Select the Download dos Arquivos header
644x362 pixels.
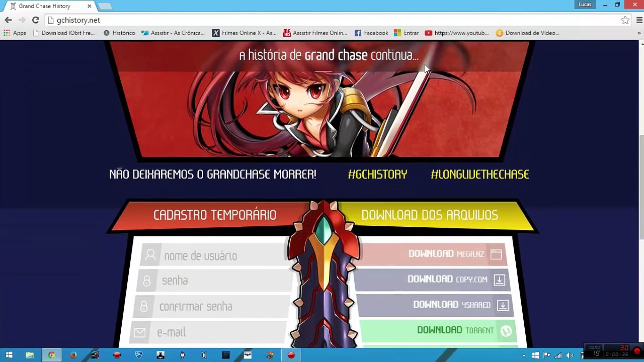(x=430, y=215)
